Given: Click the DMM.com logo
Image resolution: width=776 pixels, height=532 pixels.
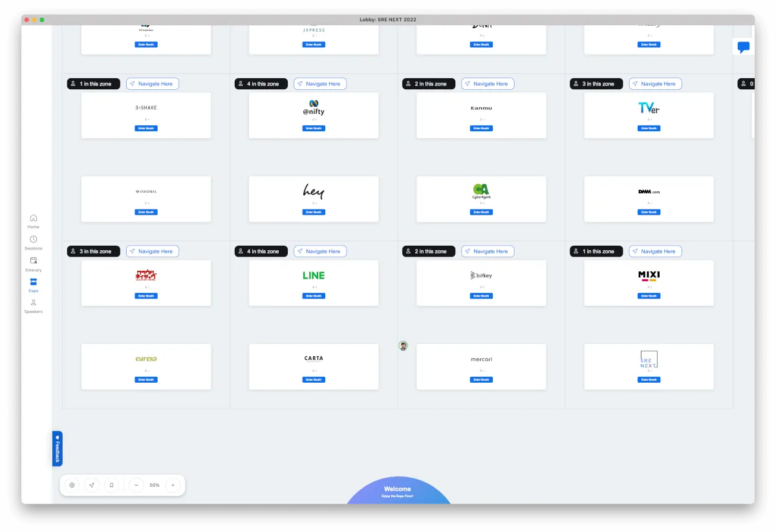Looking at the screenshot, I should [x=649, y=192].
